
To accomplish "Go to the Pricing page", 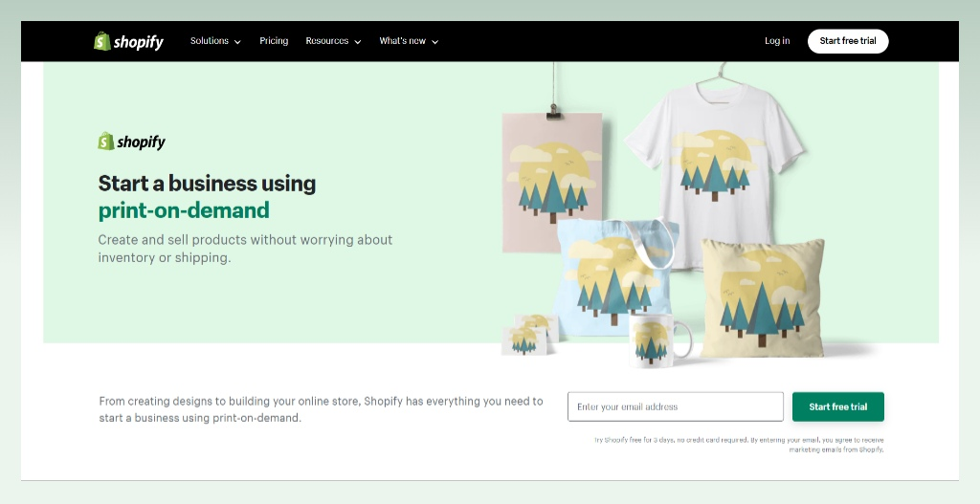I will (274, 41).
